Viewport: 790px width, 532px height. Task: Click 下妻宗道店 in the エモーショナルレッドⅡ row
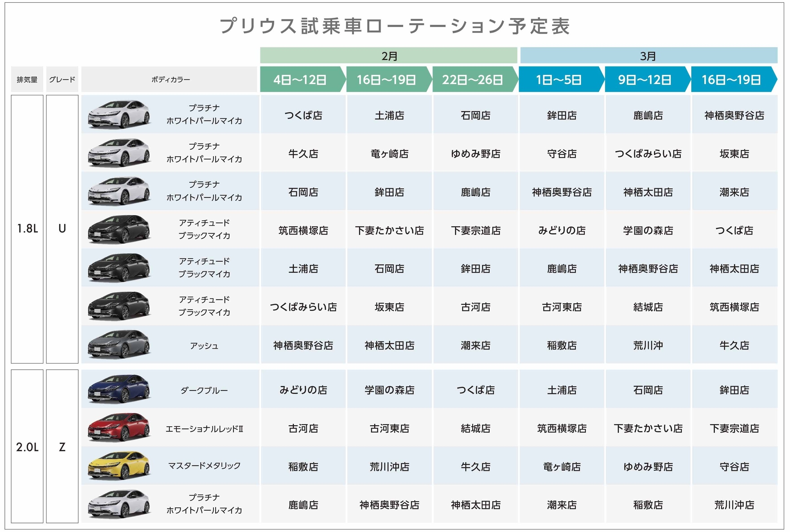[734, 429]
